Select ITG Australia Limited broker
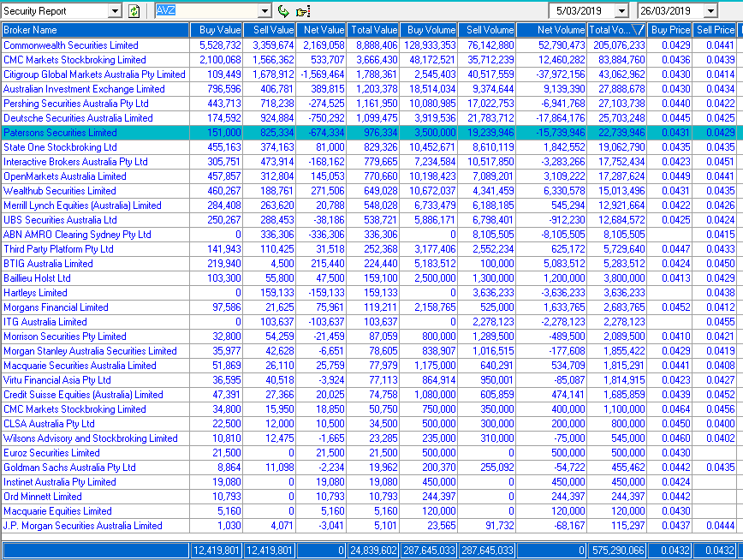The image size is (743, 560). 45,322
